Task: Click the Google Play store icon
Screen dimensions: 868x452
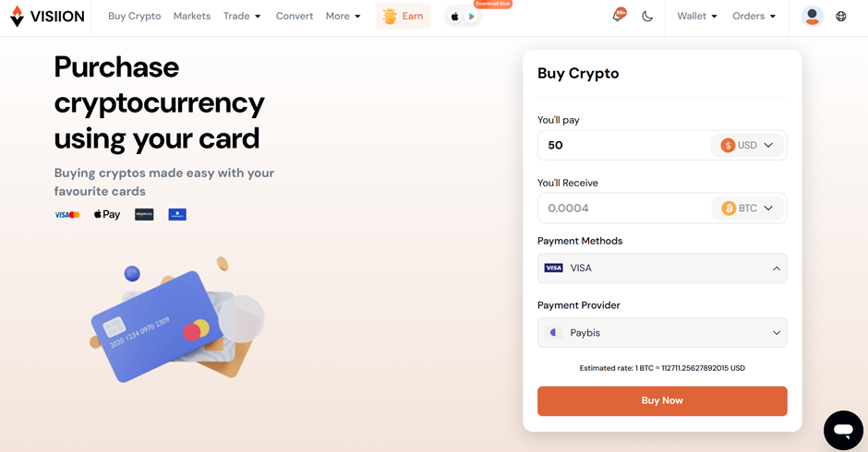Action: tap(472, 17)
